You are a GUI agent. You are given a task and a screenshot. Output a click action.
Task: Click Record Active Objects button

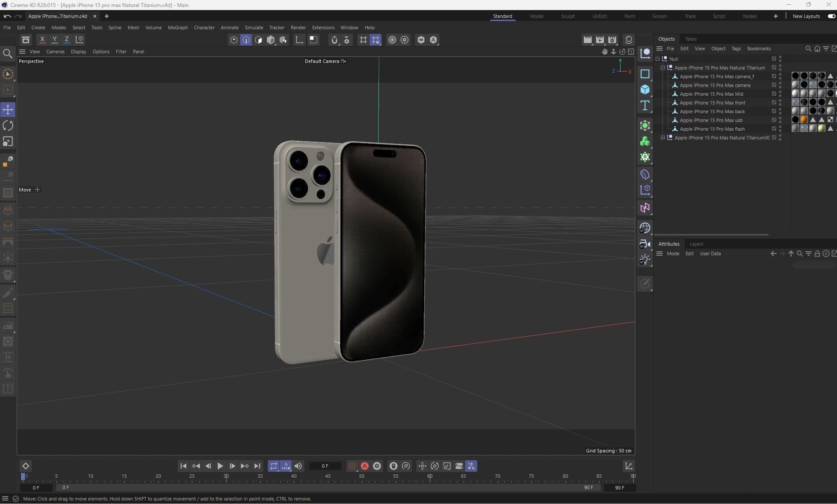(352, 466)
